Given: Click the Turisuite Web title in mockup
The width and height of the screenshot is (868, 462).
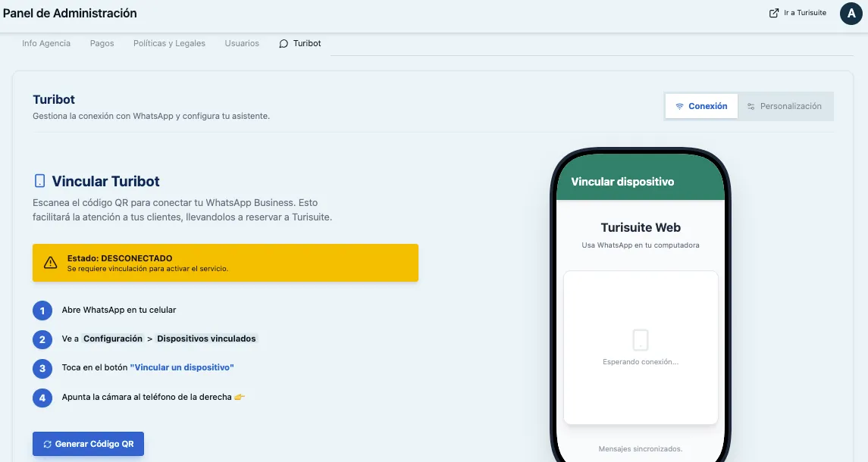Looking at the screenshot, I should [641, 227].
